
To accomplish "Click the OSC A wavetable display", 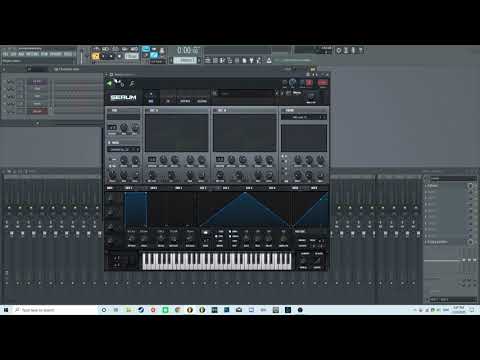I will click(x=177, y=133).
